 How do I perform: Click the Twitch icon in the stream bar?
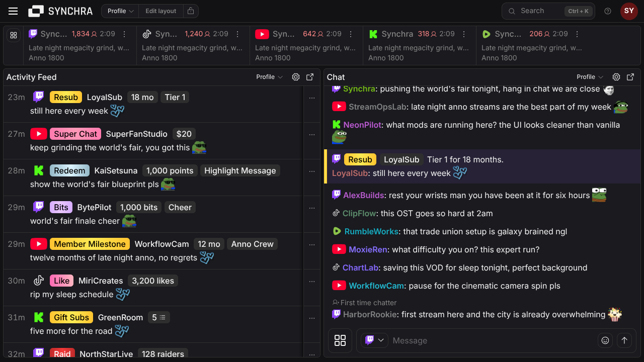click(x=33, y=34)
